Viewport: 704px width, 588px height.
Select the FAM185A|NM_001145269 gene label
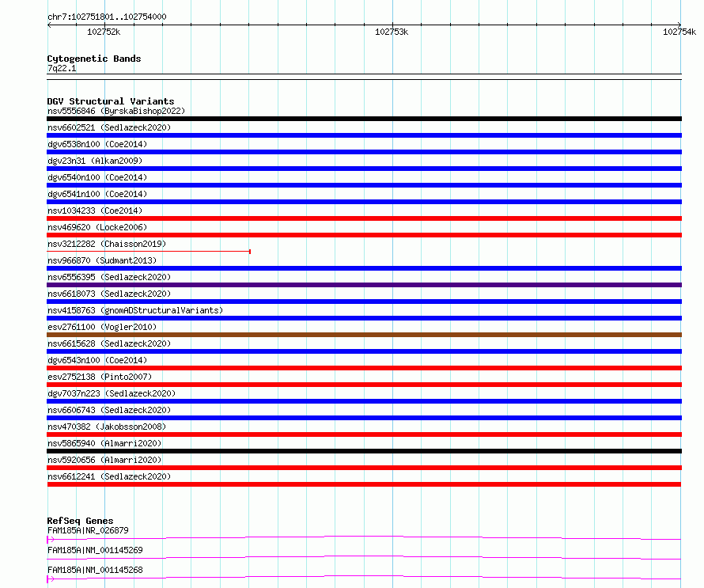point(95,550)
